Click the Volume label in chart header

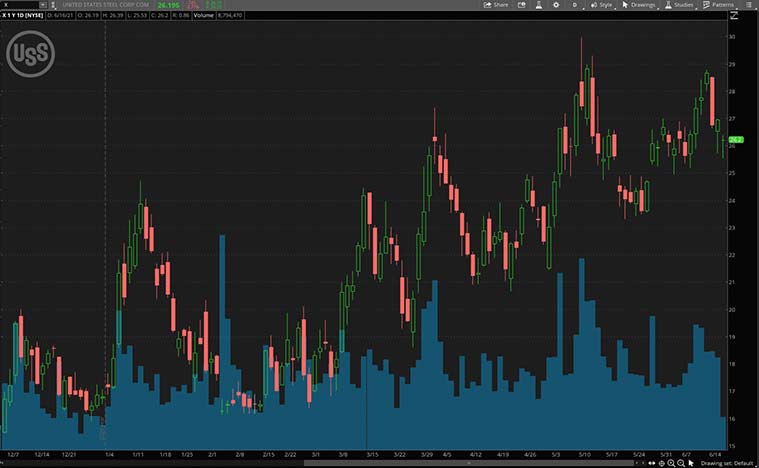click(203, 16)
